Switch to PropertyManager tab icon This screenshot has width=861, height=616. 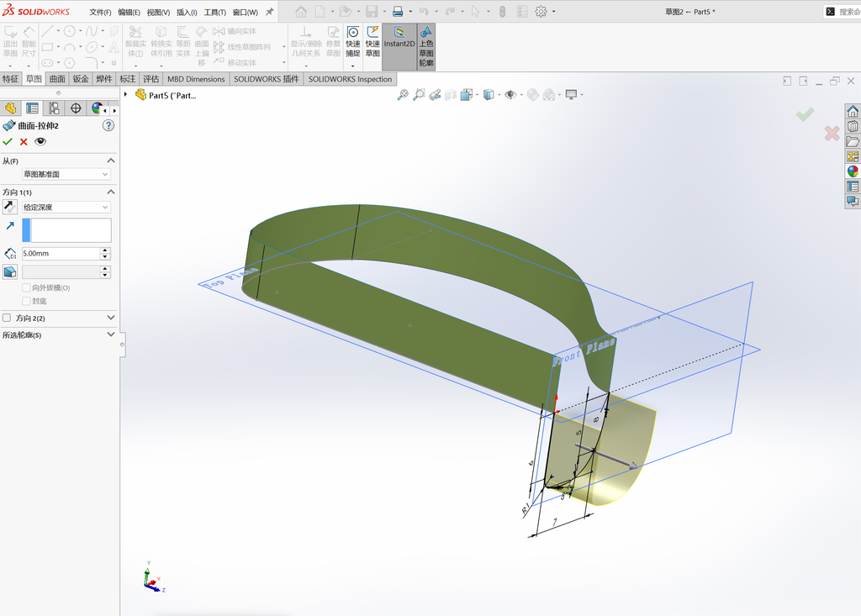pyautogui.click(x=33, y=108)
